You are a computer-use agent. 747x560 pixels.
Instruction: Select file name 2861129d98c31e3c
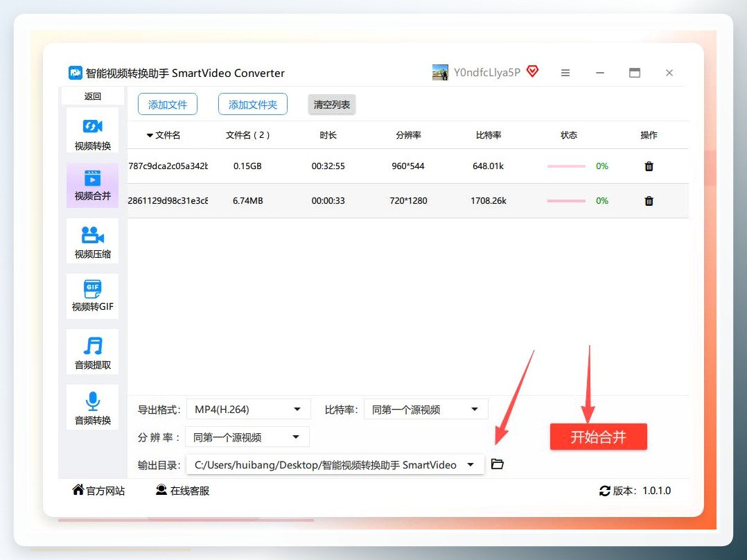tap(168, 201)
